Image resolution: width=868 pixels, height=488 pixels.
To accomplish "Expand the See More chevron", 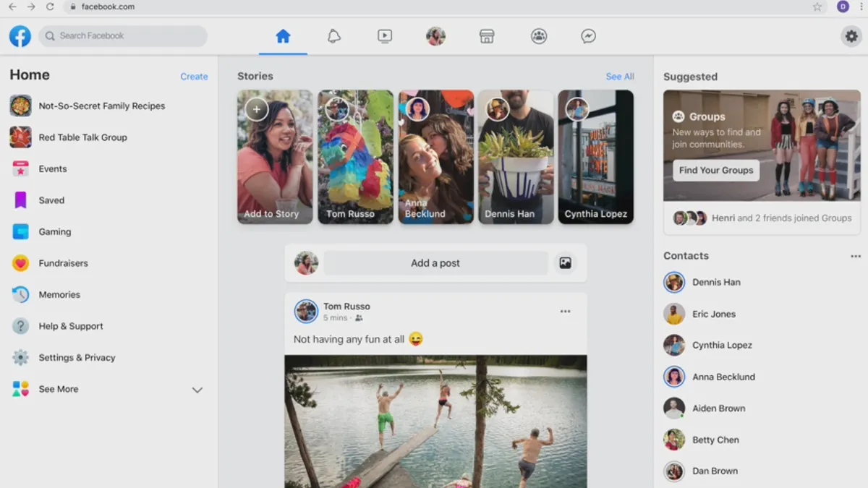I will coord(197,390).
